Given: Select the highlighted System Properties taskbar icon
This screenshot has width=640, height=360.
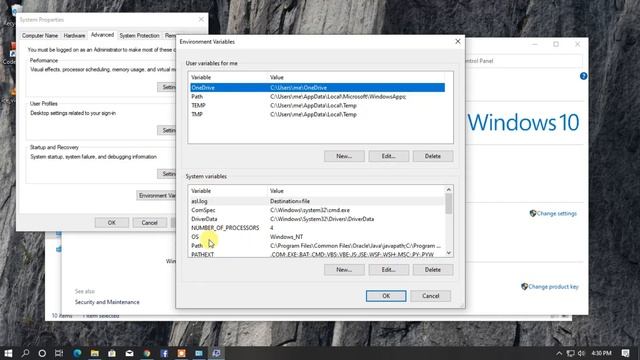Looking at the screenshot, I should click(x=216, y=353).
